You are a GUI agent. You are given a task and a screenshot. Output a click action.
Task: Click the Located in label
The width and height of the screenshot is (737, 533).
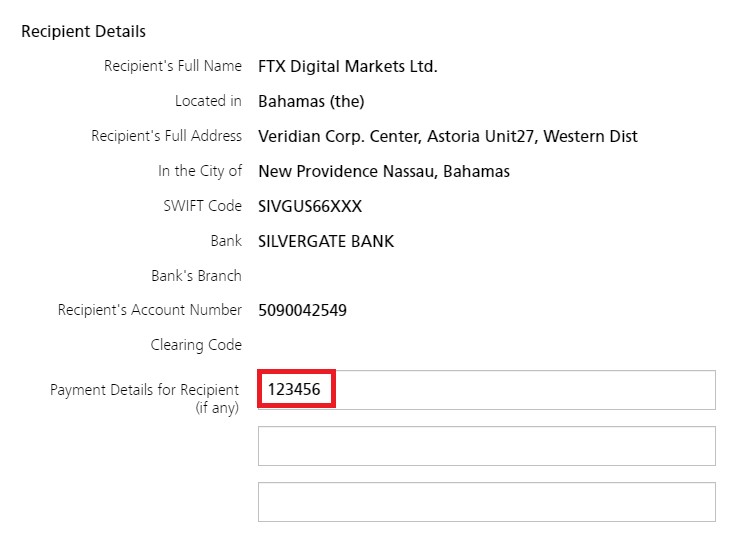click(208, 102)
